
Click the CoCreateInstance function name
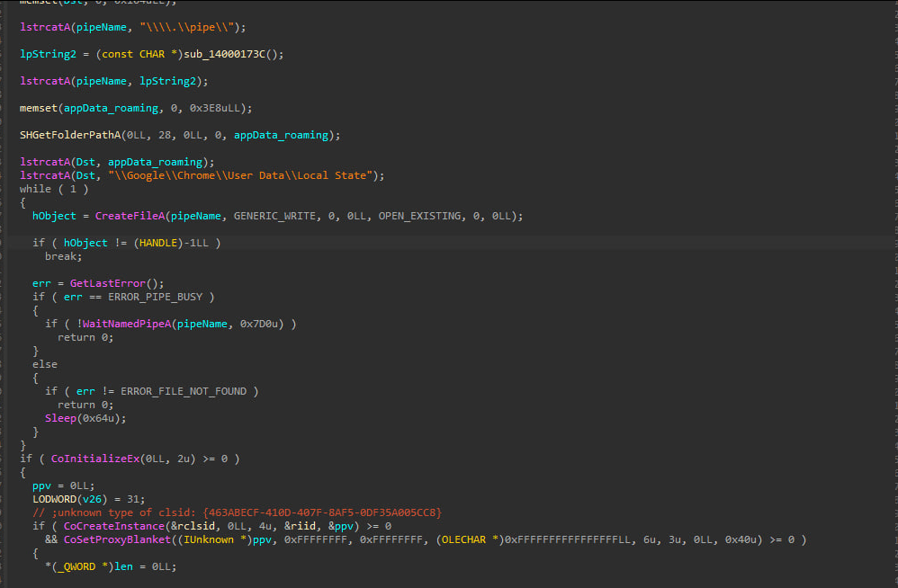[x=114, y=526]
